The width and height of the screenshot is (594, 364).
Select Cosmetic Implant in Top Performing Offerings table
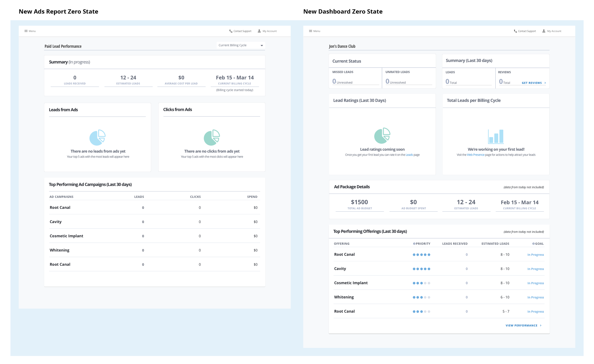click(x=351, y=283)
